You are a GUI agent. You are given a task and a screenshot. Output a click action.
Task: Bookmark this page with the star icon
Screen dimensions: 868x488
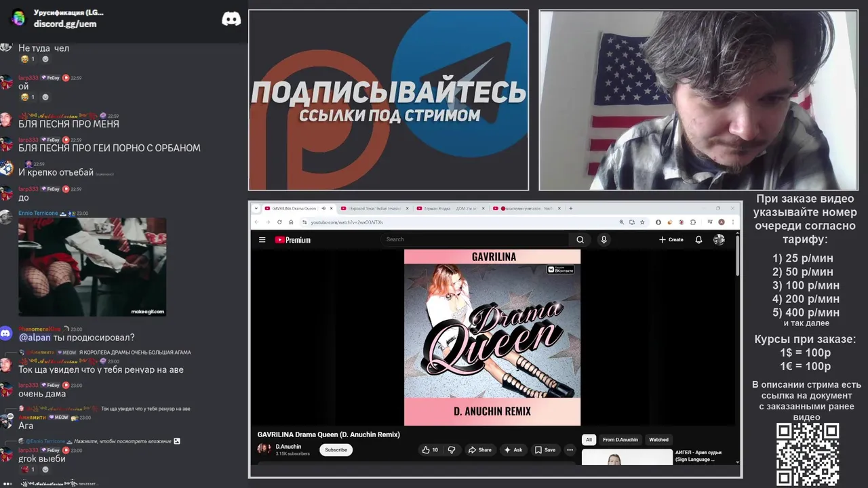(642, 222)
